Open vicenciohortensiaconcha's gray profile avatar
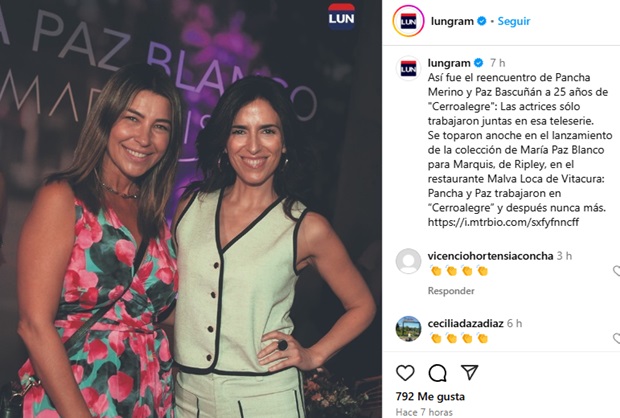The width and height of the screenshot is (620, 418). (x=408, y=261)
